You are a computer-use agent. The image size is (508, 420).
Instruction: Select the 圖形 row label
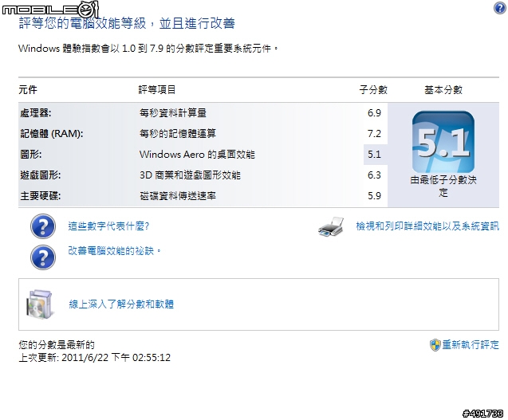click(31, 155)
